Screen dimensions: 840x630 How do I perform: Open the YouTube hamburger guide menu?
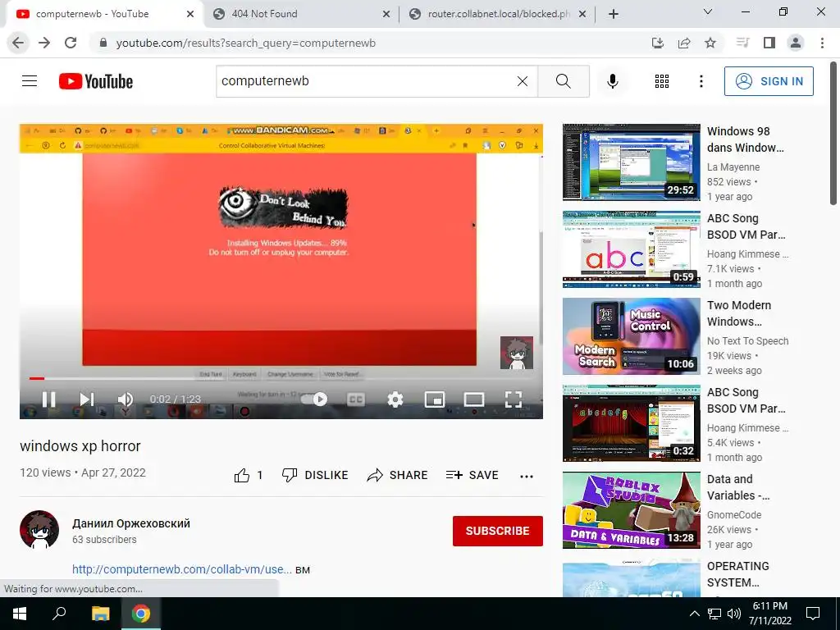30,81
